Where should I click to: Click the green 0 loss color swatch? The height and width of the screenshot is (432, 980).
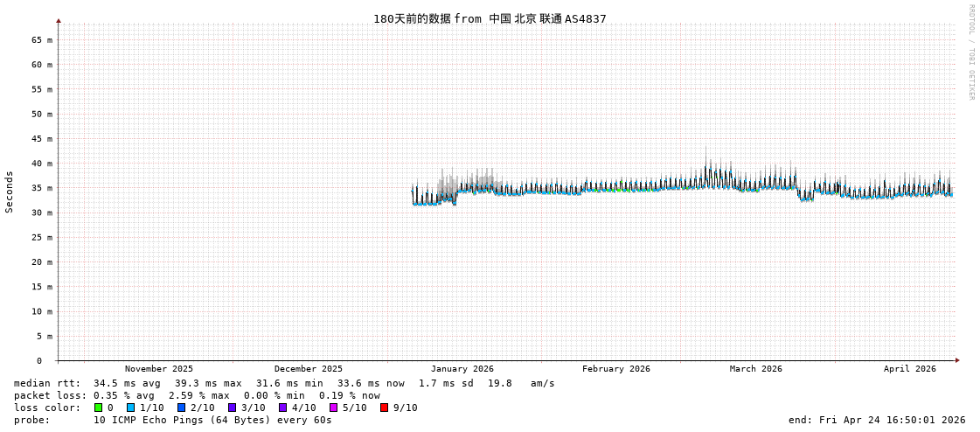point(99,408)
